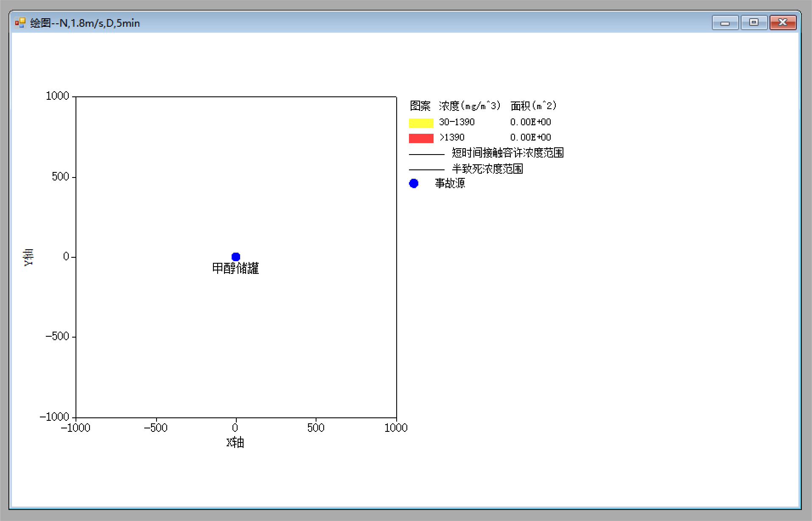
Task: Click the -500 tick label on Y axis
Action: [x=57, y=336]
